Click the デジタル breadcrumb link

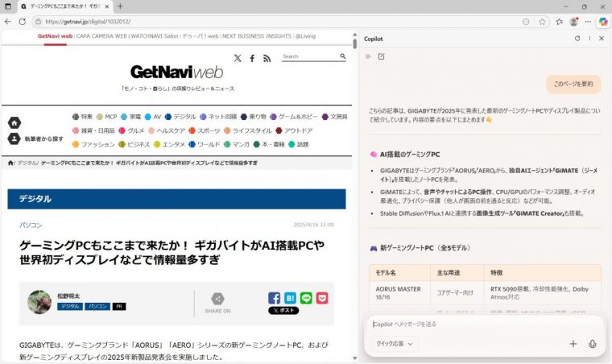tap(27, 163)
